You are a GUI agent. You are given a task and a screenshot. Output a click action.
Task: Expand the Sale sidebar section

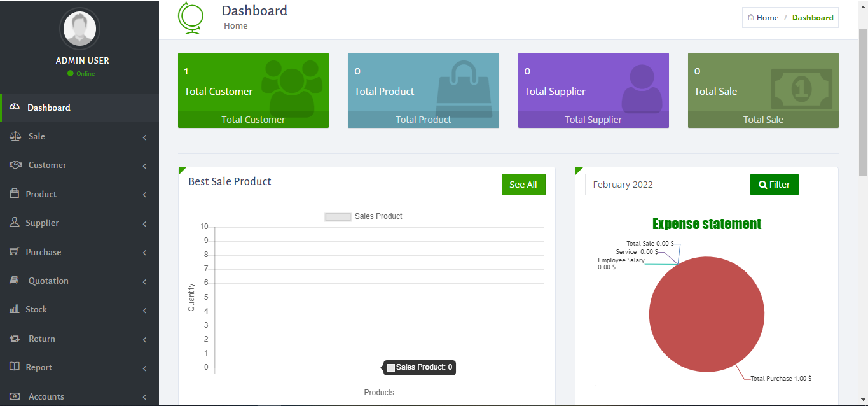79,136
